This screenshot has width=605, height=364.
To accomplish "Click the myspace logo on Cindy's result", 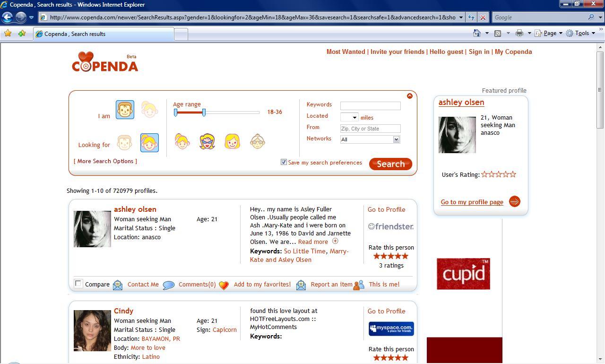I will pos(391,329).
